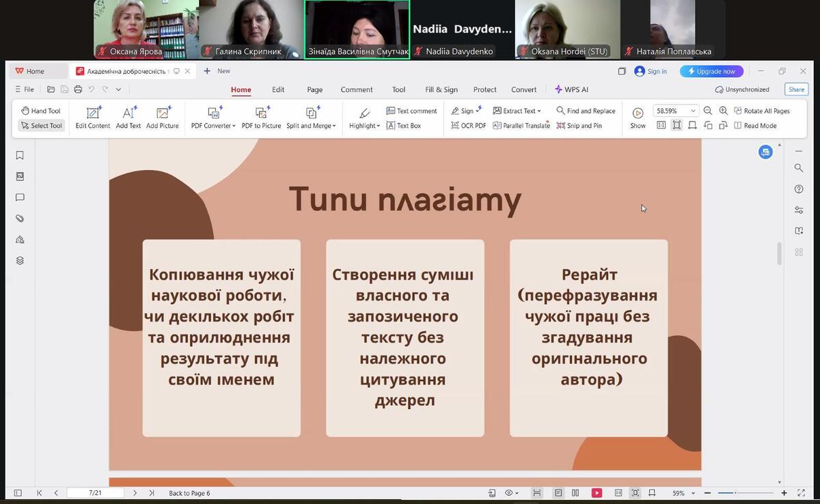820x504 pixels.
Task: Click the Edit Content tool
Action: click(x=93, y=117)
